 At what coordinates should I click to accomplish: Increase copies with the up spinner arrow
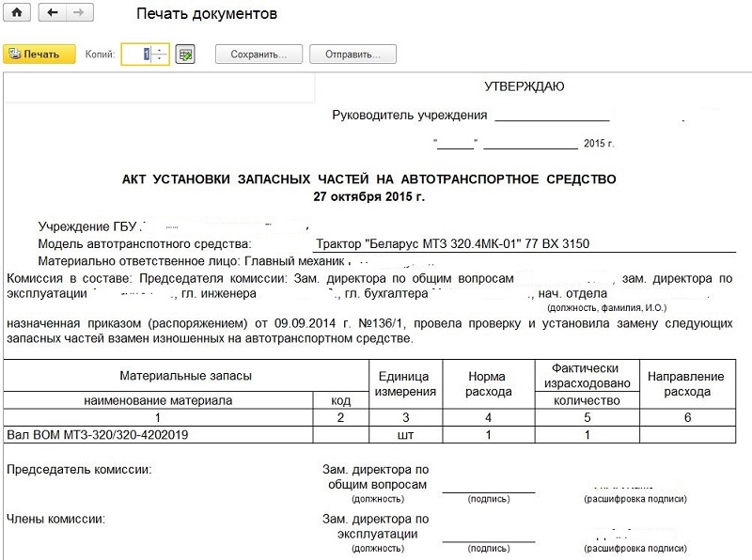(160, 50)
